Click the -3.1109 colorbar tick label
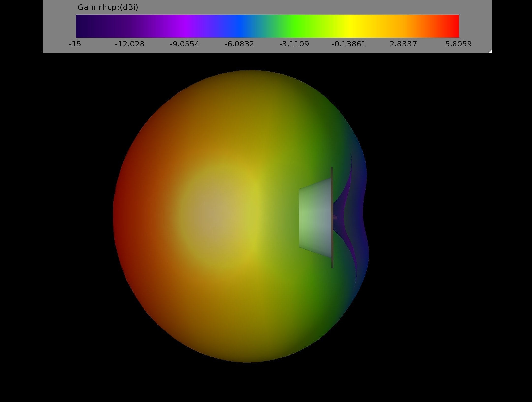This screenshot has width=532, height=402. click(x=294, y=44)
